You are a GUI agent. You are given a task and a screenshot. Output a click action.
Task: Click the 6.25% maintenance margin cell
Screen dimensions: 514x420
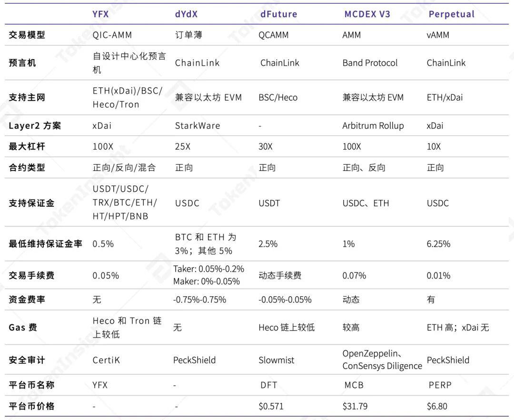tap(438, 244)
